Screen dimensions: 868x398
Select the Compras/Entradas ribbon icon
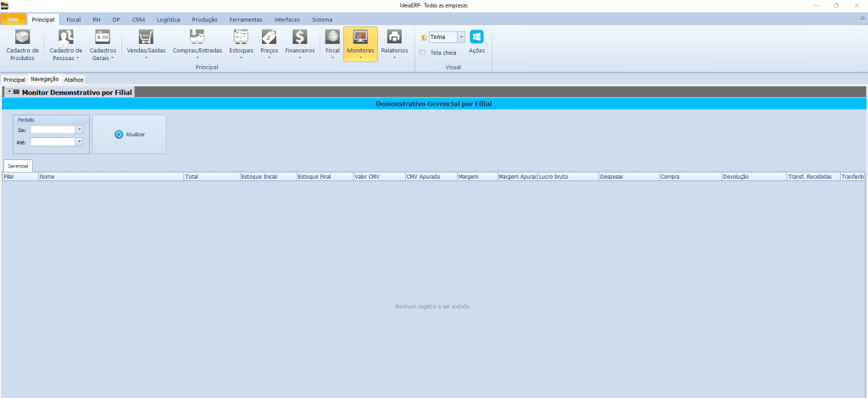coord(197,38)
